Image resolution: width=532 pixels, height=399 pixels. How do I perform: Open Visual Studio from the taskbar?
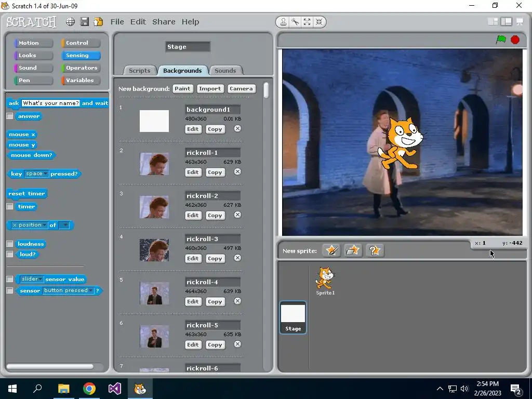[x=115, y=389]
